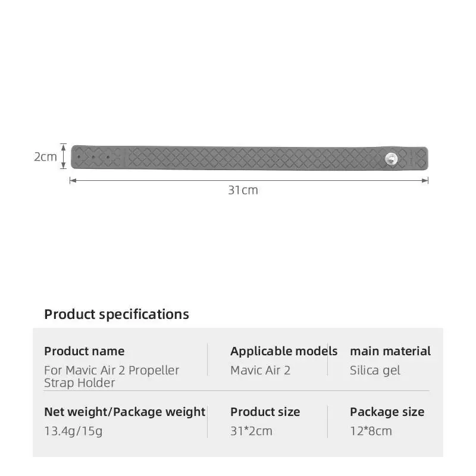Click the Mavic Air 2 Propeller Strap Holder text
The height and width of the screenshot is (476, 476).
tap(111, 376)
